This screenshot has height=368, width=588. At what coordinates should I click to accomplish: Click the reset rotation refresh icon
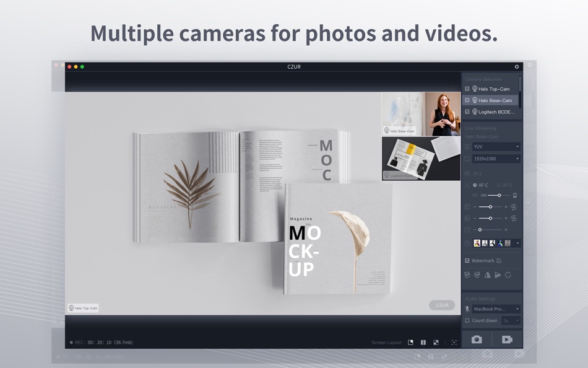(x=508, y=275)
